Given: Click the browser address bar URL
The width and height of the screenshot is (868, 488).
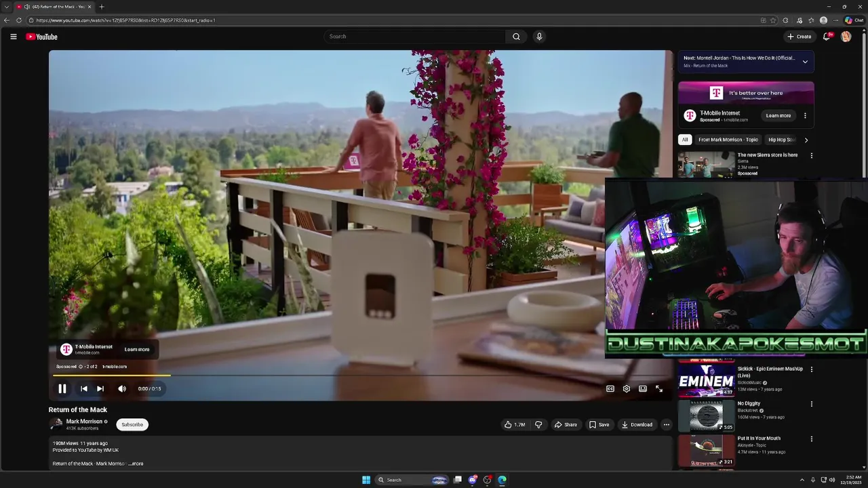Looking at the screenshot, I should point(126,20).
